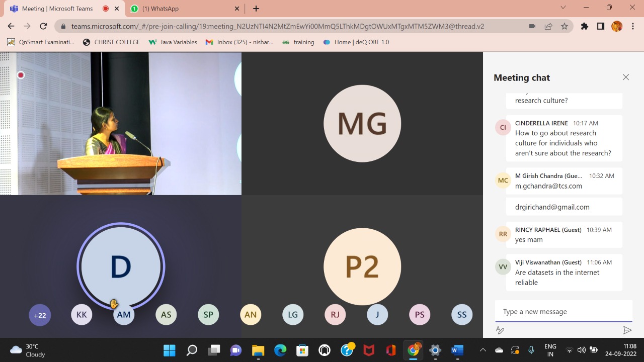This screenshot has width=644, height=362.
Task: Open Cinderella Irene's CI avatar in chat
Action: tap(503, 127)
